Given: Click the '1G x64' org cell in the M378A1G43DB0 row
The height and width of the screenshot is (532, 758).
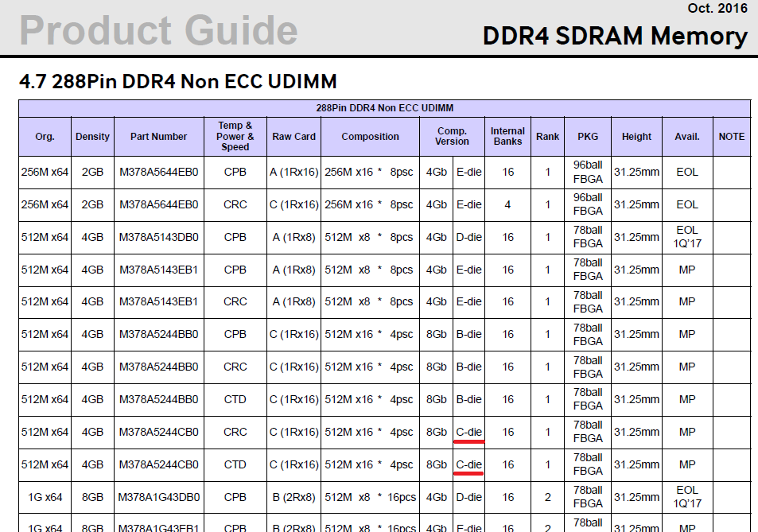Looking at the screenshot, I should [45, 497].
